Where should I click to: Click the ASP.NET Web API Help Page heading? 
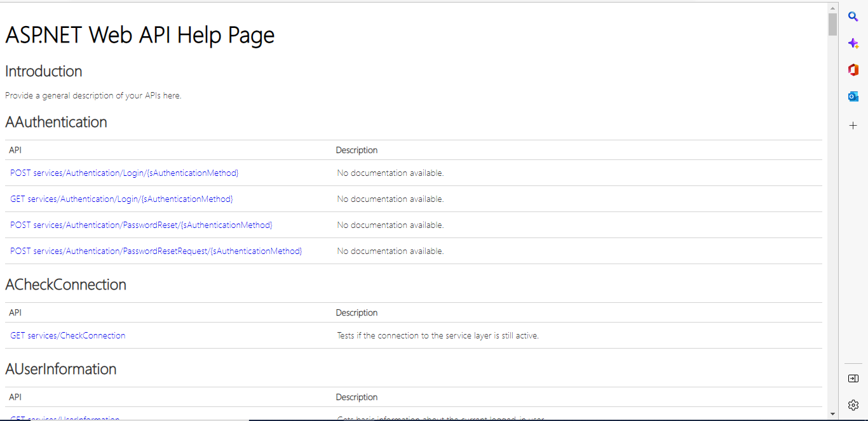pos(140,35)
